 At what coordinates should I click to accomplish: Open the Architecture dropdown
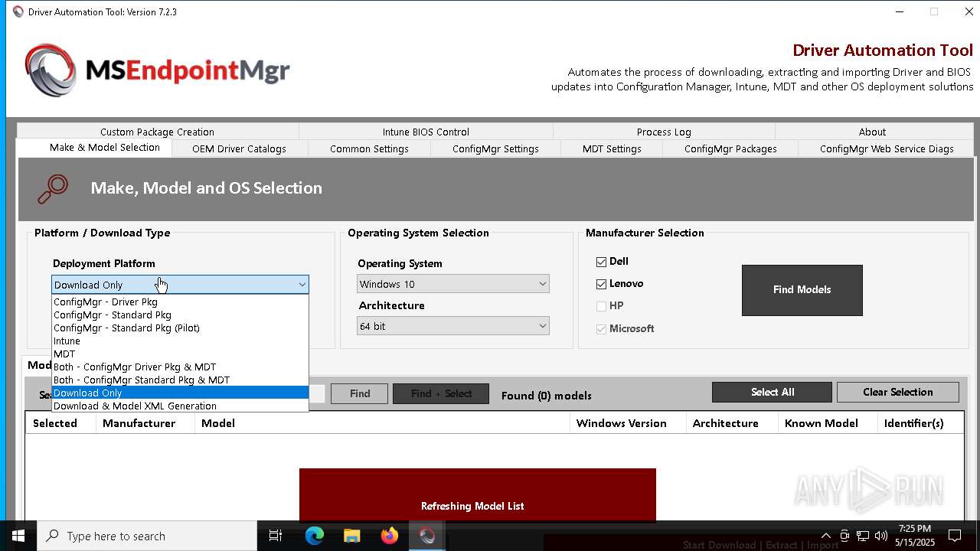[453, 326]
